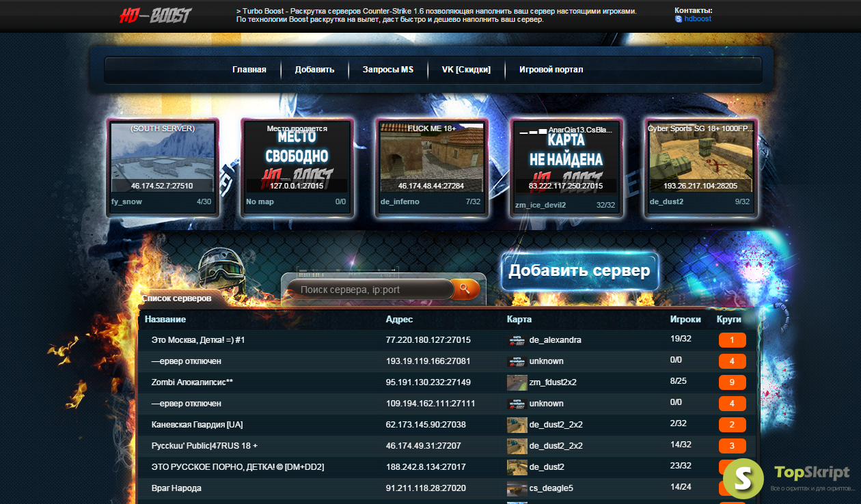Image resolution: width=861 pixels, height=504 pixels.
Task: Click the address 193.19.119.166:27081
Action: [x=428, y=361]
